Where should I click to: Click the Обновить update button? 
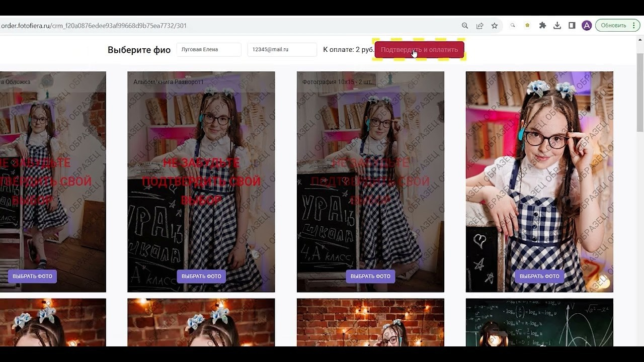pos(613,26)
